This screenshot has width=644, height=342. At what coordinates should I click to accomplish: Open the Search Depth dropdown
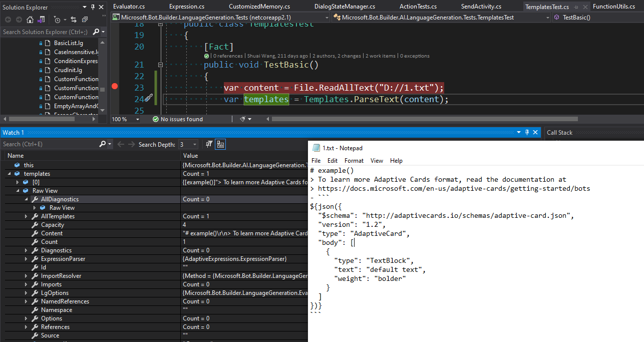pyautogui.click(x=194, y=144)
